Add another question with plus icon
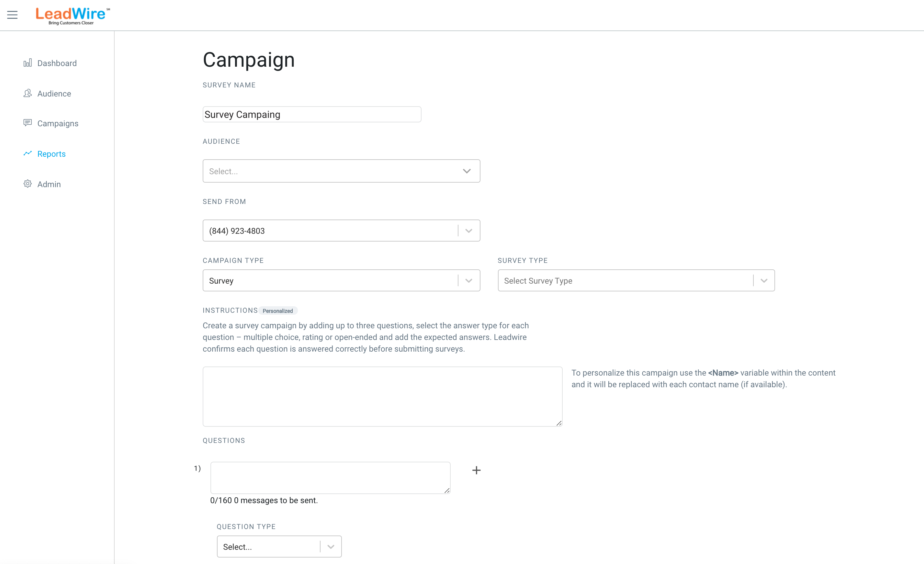Image resolution: width=924 pixels, height=564 pixels. [476, 470]
